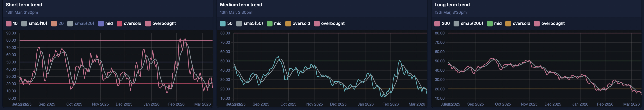Toggle sma5(50) legend item
Screen dimensions: 644x110
point(250,24)
